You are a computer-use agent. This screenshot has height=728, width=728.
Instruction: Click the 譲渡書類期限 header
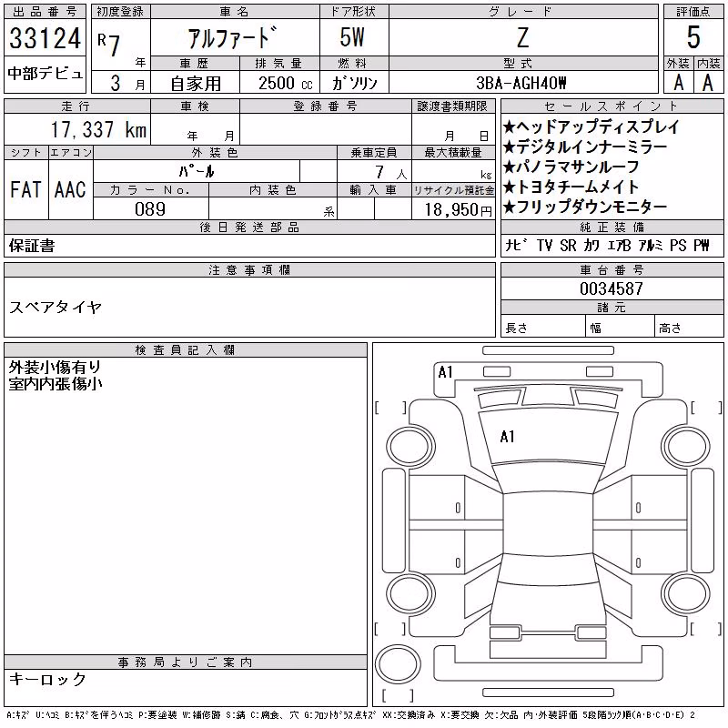(x=452, y=106)
